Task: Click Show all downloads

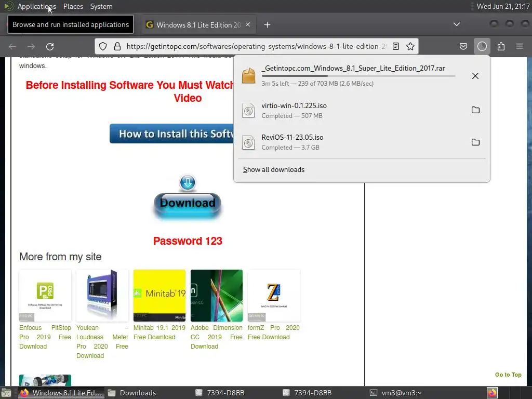Action: 273,170
